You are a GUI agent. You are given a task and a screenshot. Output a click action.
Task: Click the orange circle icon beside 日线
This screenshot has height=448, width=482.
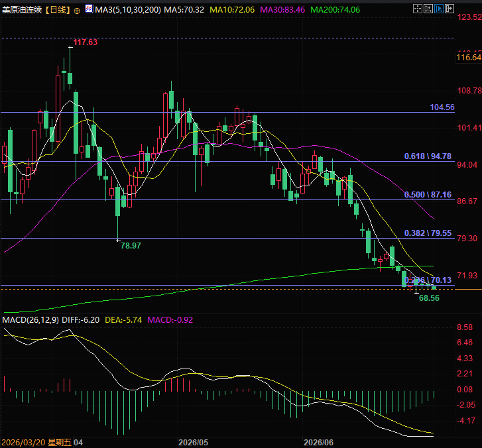[x=77, y=11]
